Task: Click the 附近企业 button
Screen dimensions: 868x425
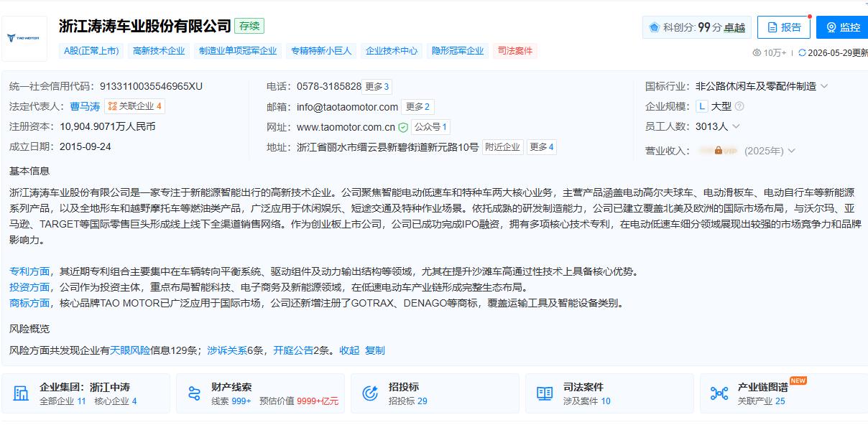Action: point(502,147)
